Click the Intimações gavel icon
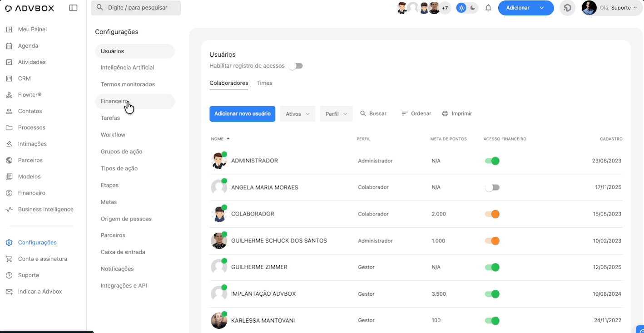Screen dimensions: 644x333 pyautogui.click(x=9, y=144)
